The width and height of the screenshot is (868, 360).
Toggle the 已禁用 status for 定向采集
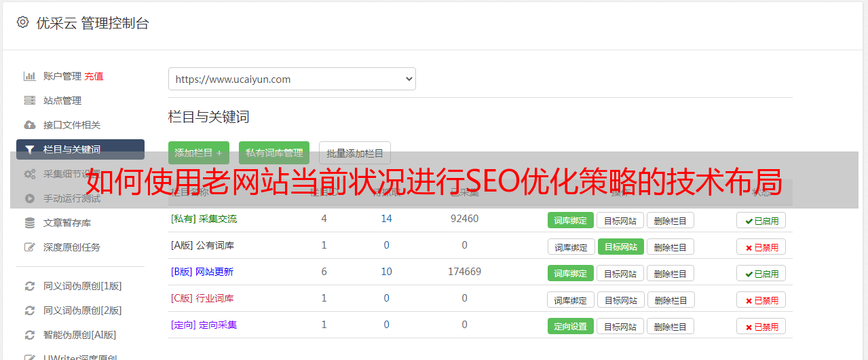pyautogui.click(x=761, y=326)
